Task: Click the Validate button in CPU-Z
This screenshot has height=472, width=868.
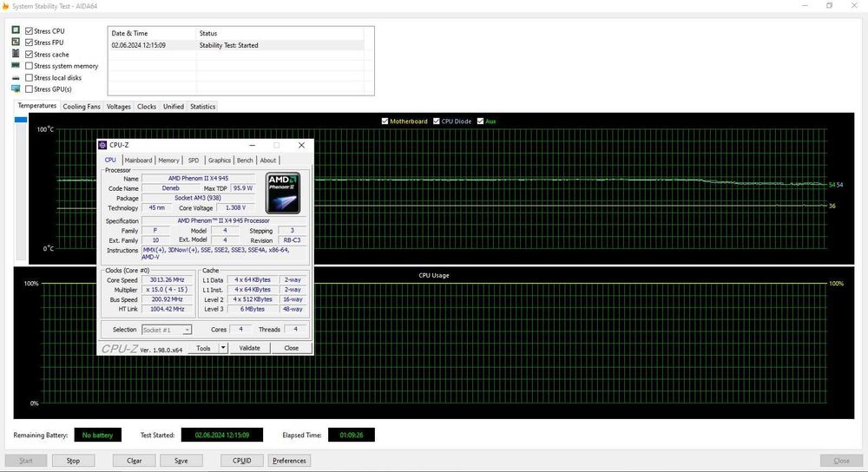Action: 249,348
